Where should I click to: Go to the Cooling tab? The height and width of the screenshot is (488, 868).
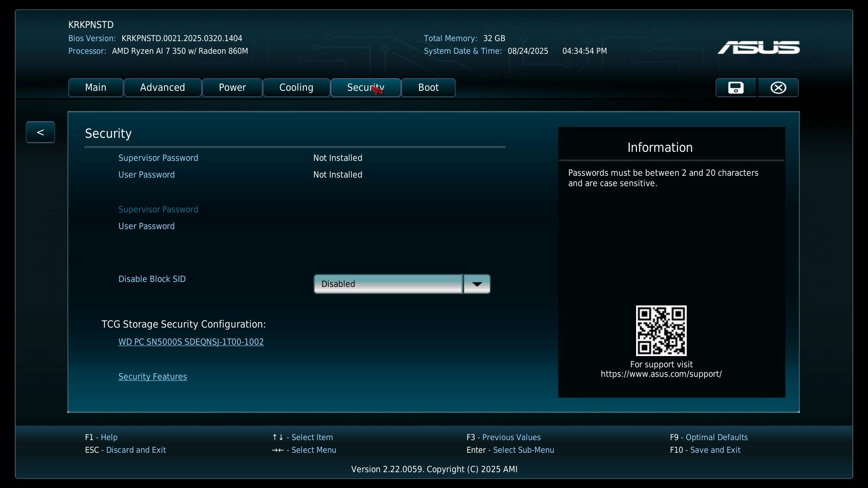point(296,88)
